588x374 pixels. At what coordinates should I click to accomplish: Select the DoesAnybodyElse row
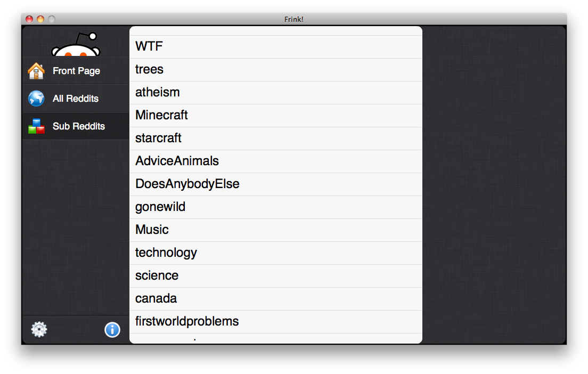(276, 184)
